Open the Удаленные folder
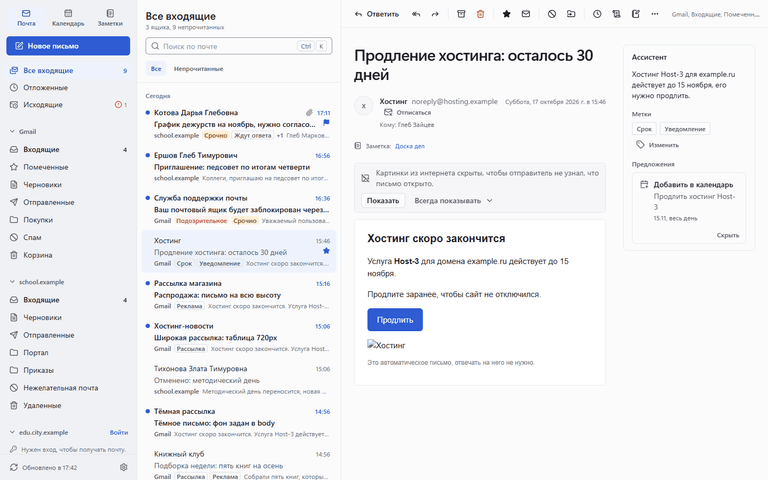The width and height of the screenshot is (768, 480). point(68,406)
